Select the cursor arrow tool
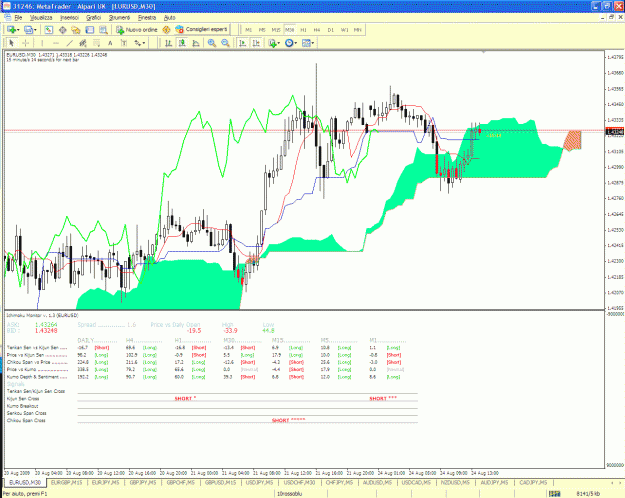The width and height of the screenshot is (625, 498). [12, 43]
